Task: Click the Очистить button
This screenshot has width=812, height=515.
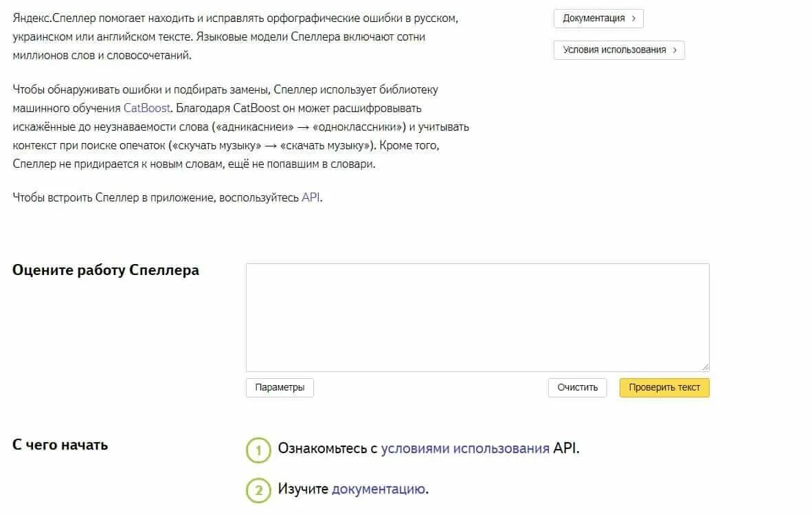Action: click(x=578, y=388)
